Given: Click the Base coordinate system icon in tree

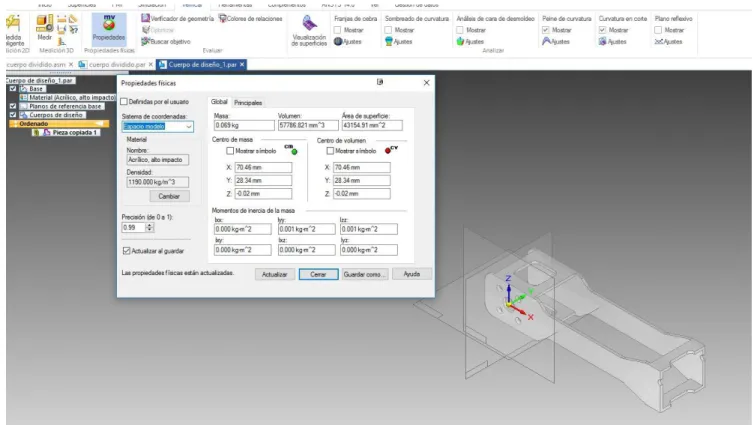Looking at the screenshot, I should coord(24,88).
